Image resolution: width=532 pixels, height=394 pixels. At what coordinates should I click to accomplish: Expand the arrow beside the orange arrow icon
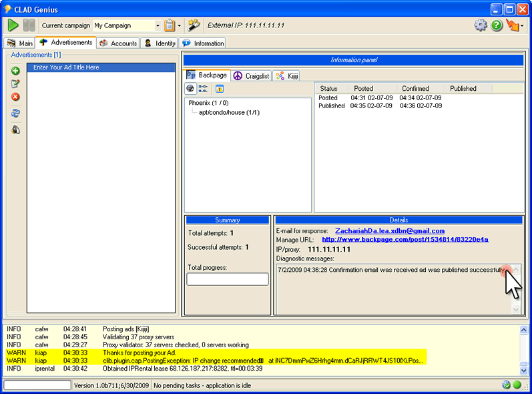click(x=522, y=26)
